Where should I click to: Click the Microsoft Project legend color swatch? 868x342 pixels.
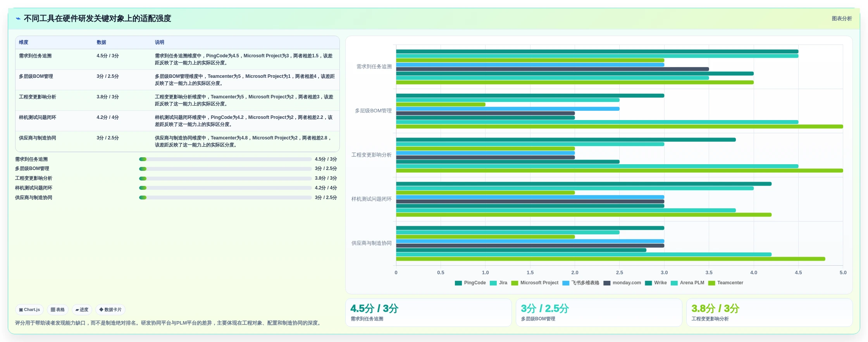click(x=515, y=283)
